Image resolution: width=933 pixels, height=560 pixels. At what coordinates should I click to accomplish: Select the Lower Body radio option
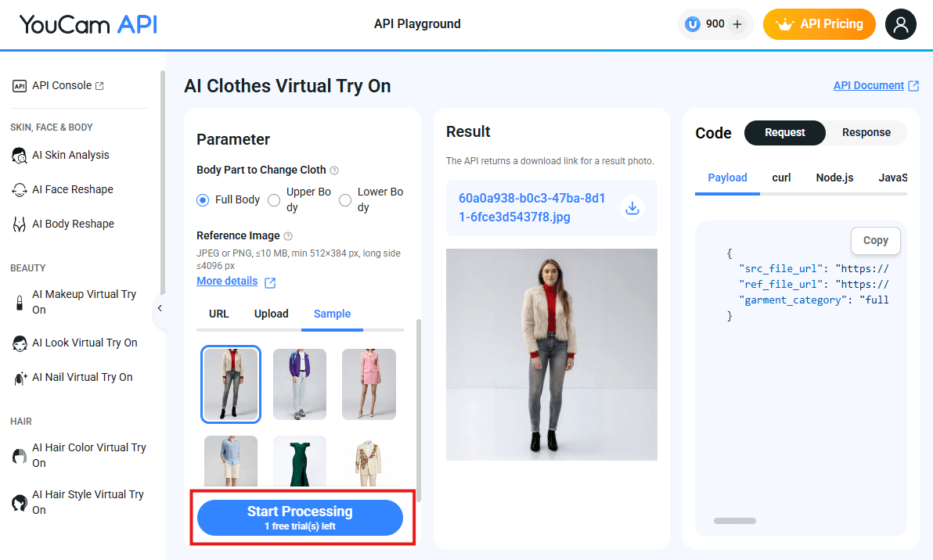tap(345, 200)
